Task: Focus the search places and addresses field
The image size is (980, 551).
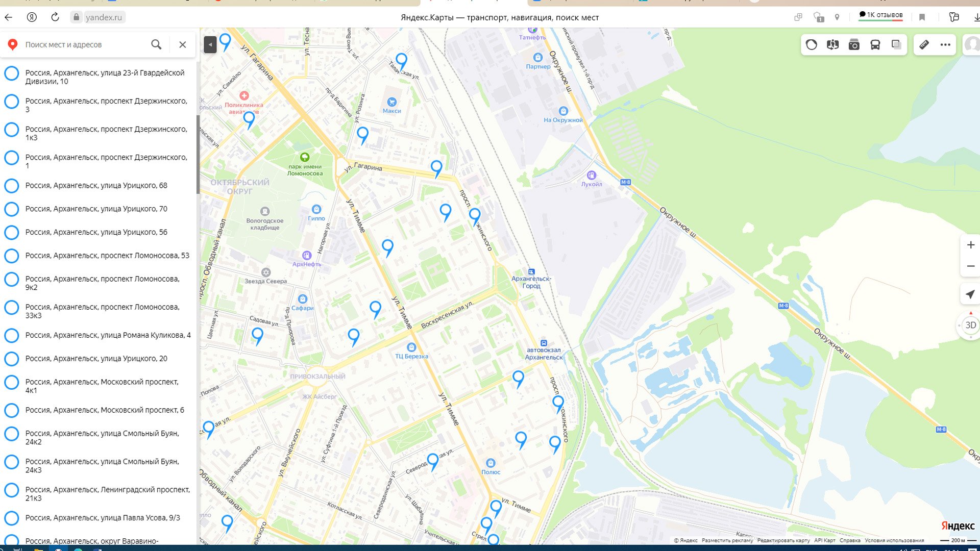Action: [84, 44]
